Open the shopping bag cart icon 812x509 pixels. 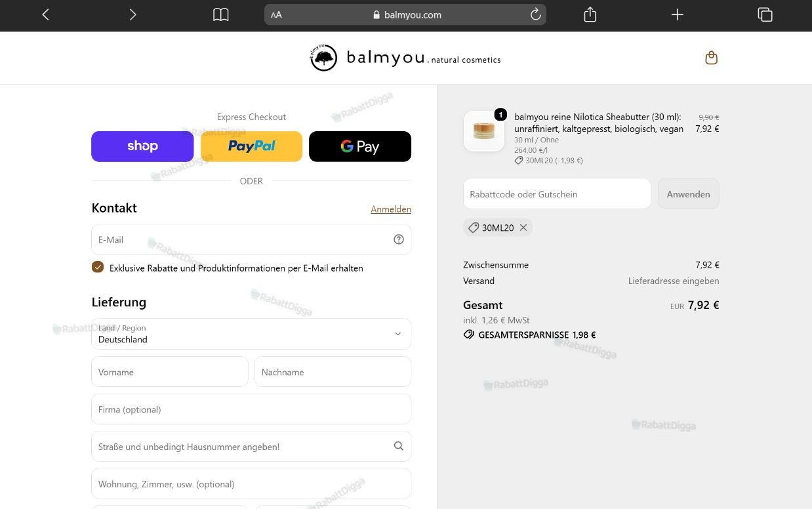coord(711,58)
